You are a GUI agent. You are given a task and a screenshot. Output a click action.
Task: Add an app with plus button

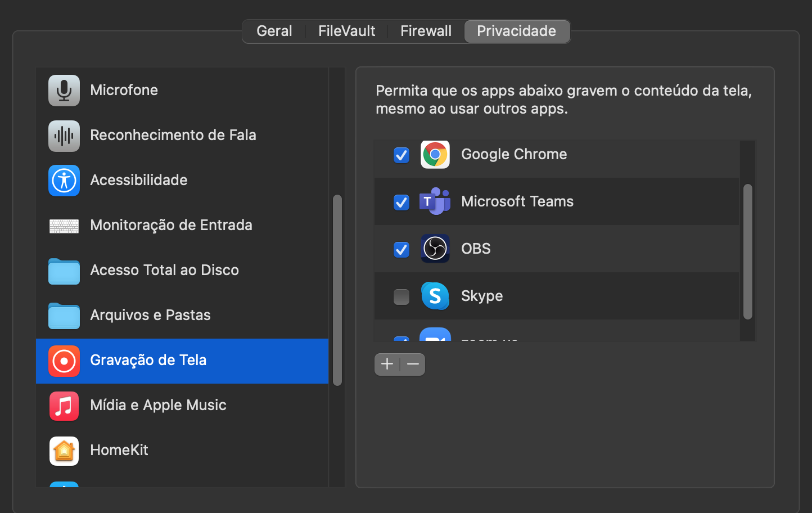(x=387, y=364)
